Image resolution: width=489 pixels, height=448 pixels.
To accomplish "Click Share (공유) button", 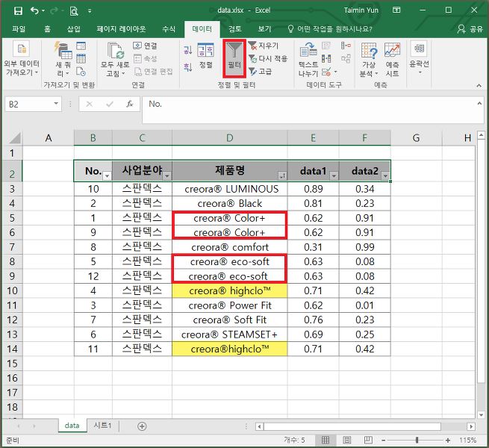I will pyautogui.click(x=470, y=29).
